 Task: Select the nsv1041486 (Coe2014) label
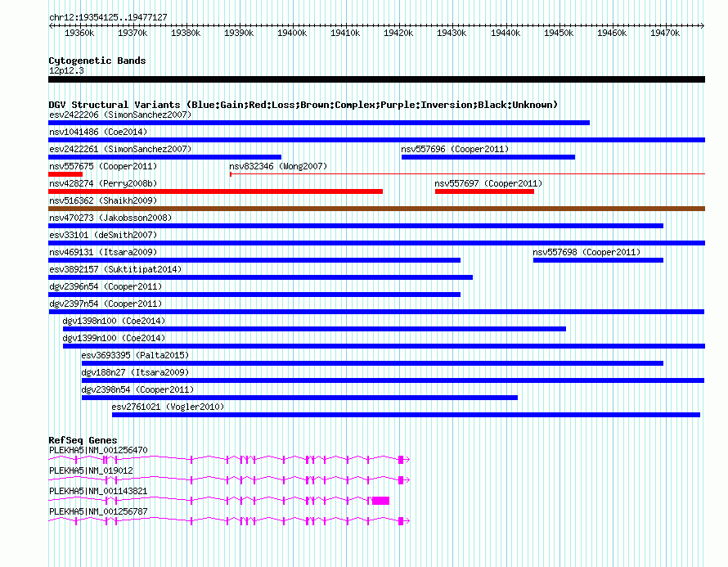coord(98,132)
